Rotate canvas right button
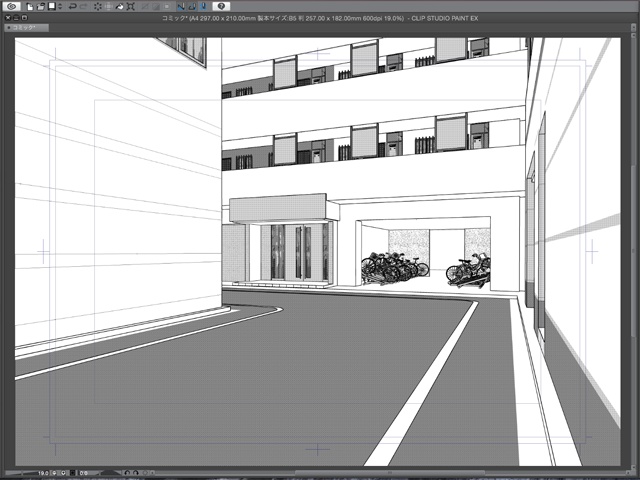The height and width of the screenshot is (480, 640). tap(136, 473)
